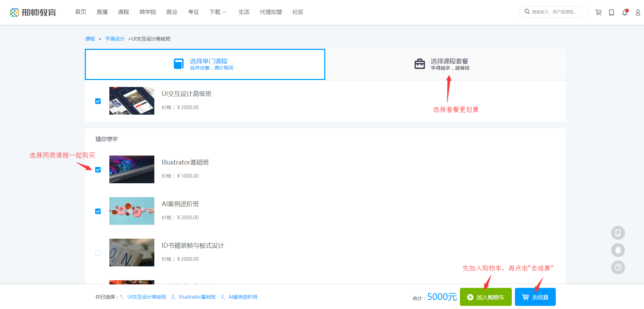This screenshot has height=309, width=644.
Task: Click the search input field
Action: [x=556, y=12]
